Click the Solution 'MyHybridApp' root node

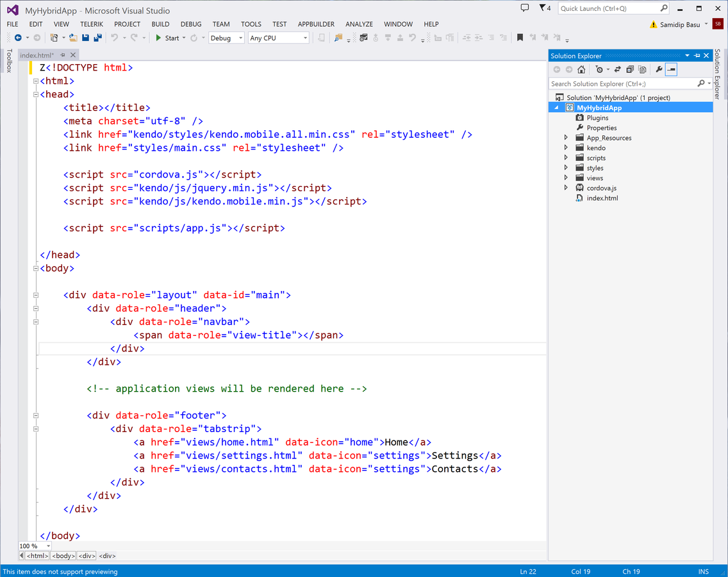tap(618, 97)
